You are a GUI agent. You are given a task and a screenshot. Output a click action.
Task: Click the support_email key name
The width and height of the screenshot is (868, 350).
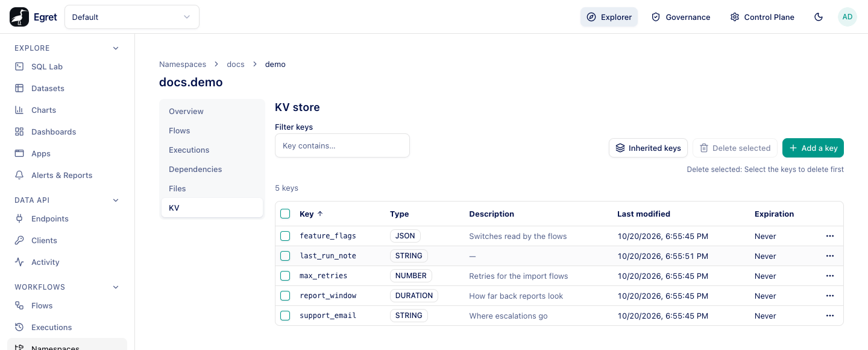pyautogui.click(x=328, y=316)
